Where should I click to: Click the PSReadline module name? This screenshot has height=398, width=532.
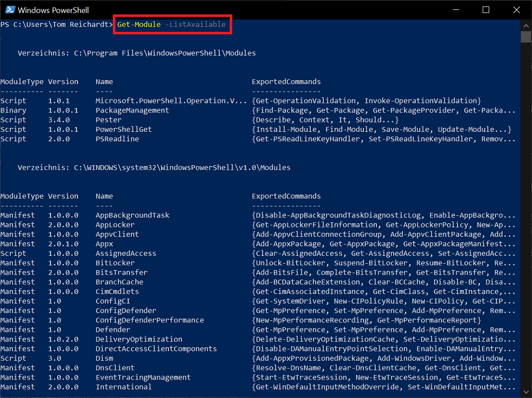pos(117,139)
